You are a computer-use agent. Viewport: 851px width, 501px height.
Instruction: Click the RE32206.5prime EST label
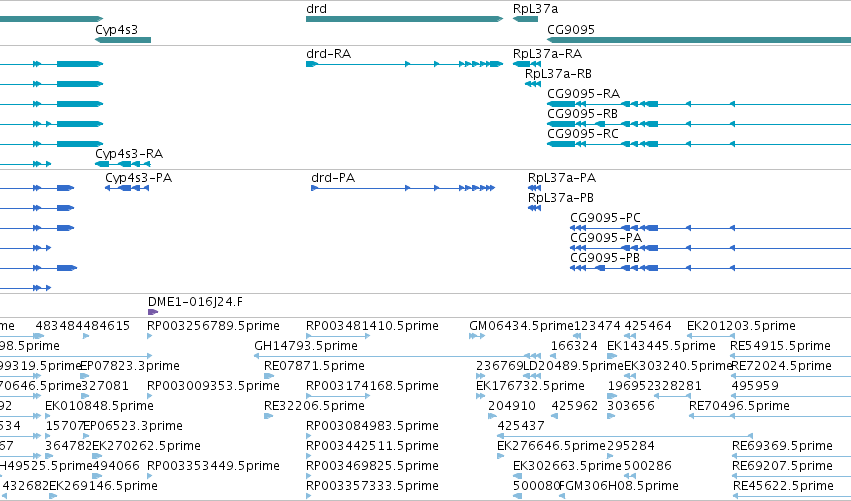click(x=314, y=406)
